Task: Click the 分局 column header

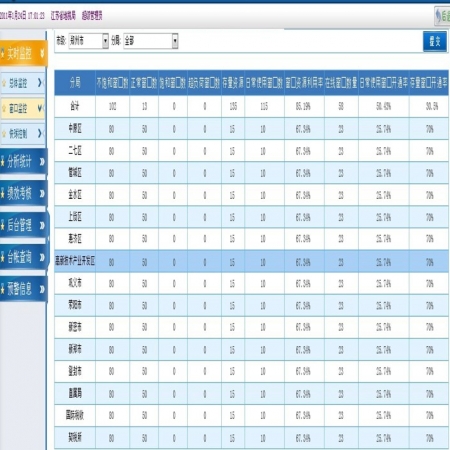Action: [x=75, y=83]
